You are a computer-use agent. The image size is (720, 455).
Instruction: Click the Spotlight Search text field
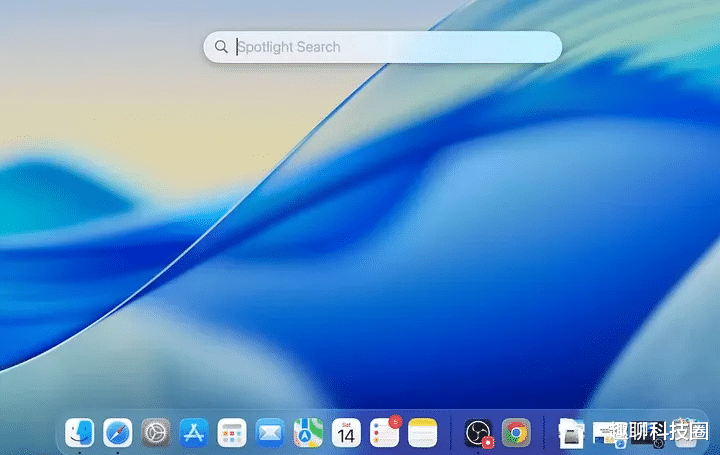click(x=382, y=47)
